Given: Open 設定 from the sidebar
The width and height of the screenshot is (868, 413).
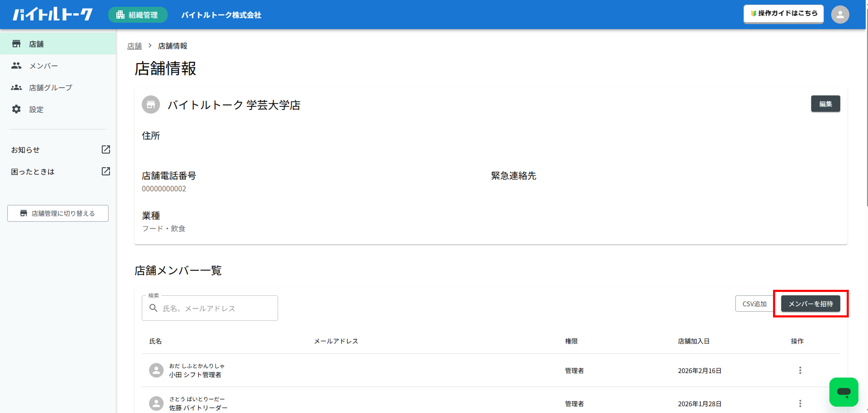Looking at the screenshot, I should coord(58,109).
